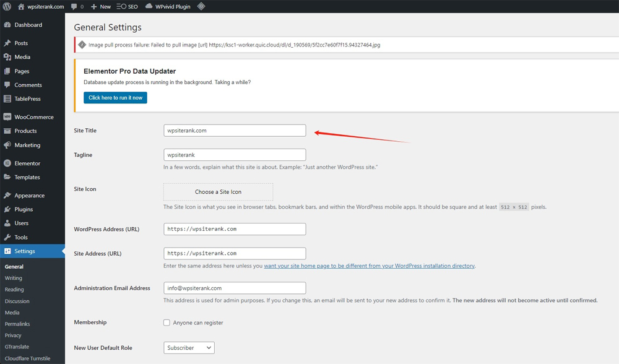
Task: Click the warning icon in image pull failure notice
Action: (x=82, y=45)
